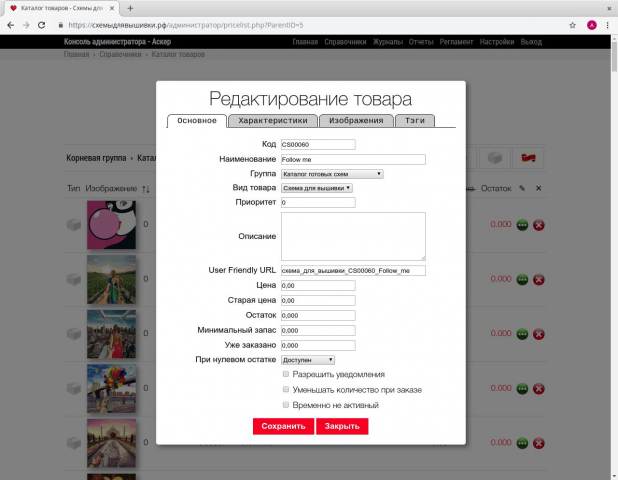Image resolution: width=618 pixels, height=480 pixels.
Task: Click Корневая группа breadcrumb link
Action: pos(96,158)
